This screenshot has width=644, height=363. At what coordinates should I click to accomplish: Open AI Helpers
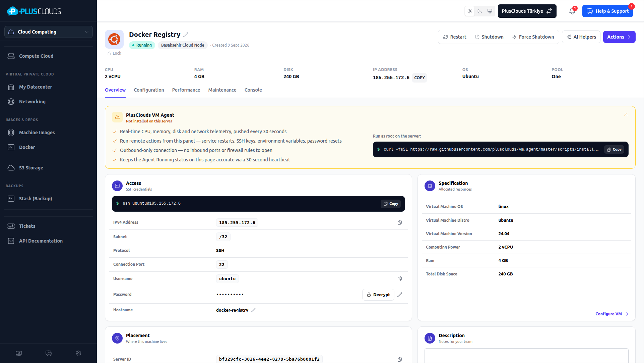[x=581, y=37]
